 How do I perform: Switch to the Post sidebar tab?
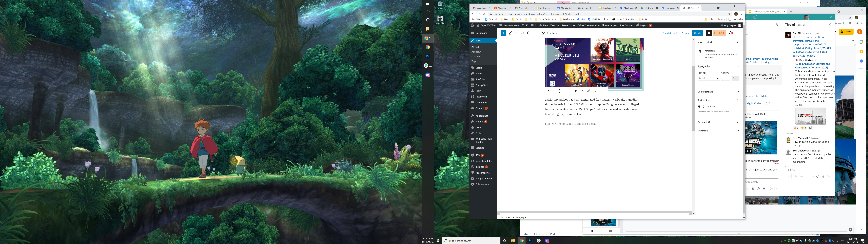700,42
